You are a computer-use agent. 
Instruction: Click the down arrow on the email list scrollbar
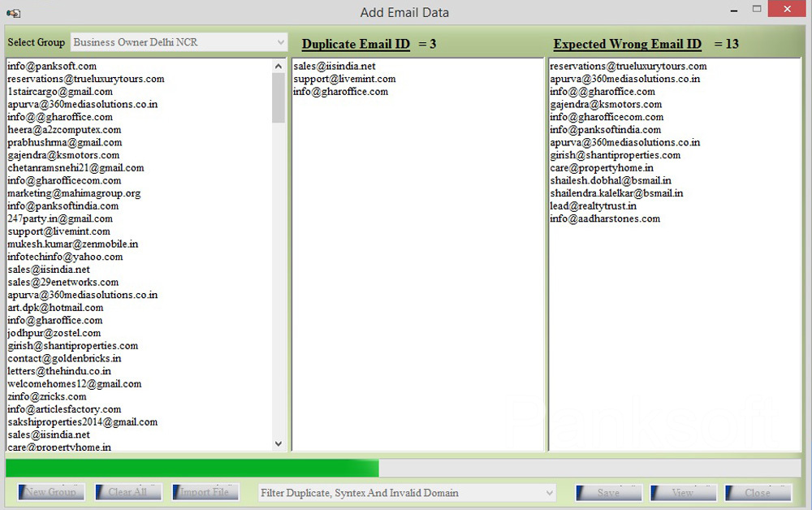[278, 444]
